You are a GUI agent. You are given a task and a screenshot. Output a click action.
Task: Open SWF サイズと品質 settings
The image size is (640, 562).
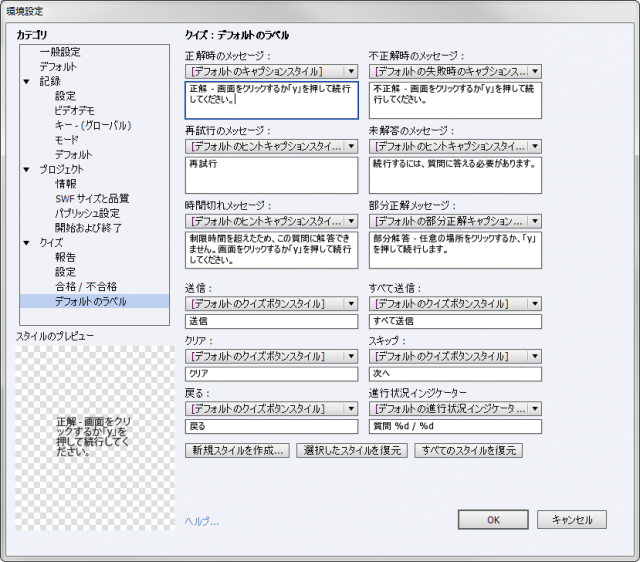coord(92,199)
